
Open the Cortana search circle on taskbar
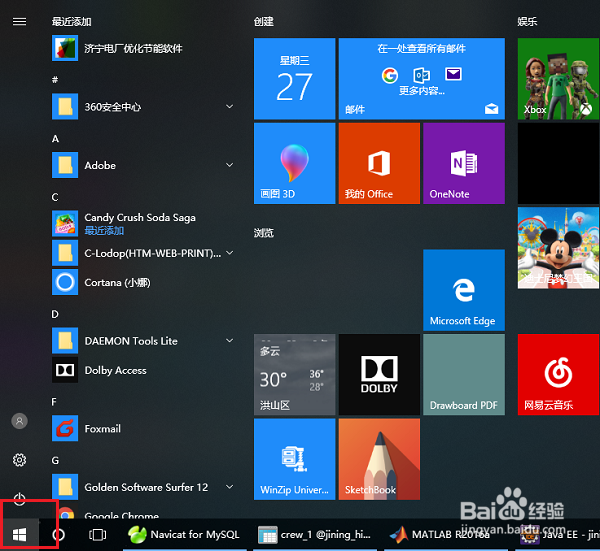click(59, 535)
